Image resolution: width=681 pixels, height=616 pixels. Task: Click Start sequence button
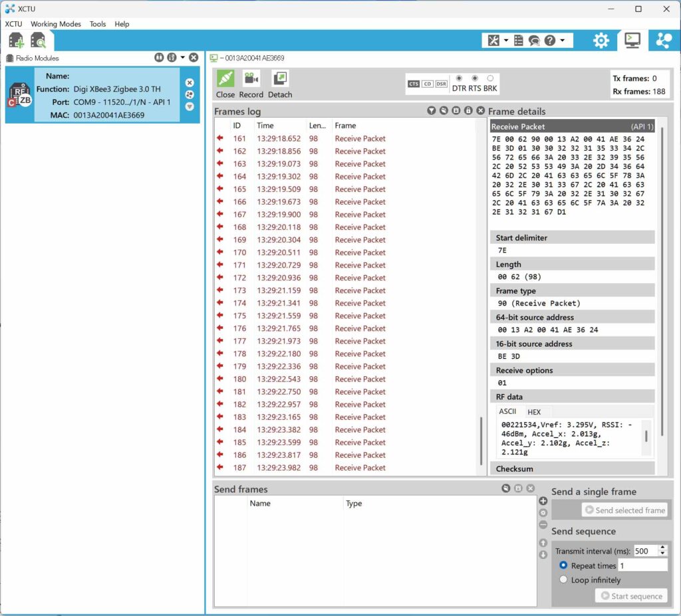(x=631, y=596)
